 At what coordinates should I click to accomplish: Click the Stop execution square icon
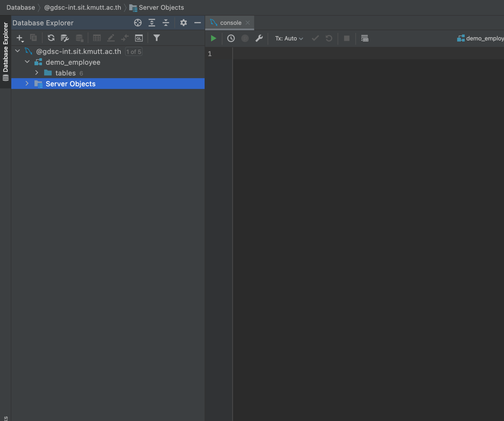[347, 38]
